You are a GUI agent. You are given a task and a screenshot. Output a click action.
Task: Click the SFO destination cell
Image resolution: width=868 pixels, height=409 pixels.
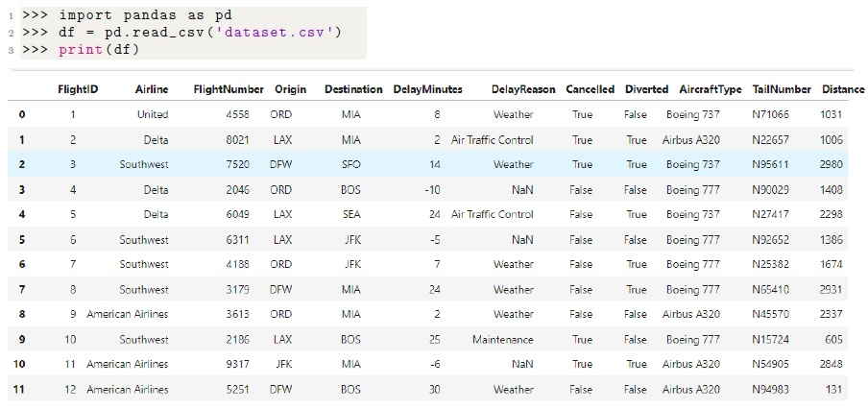[x=351, y=164]
